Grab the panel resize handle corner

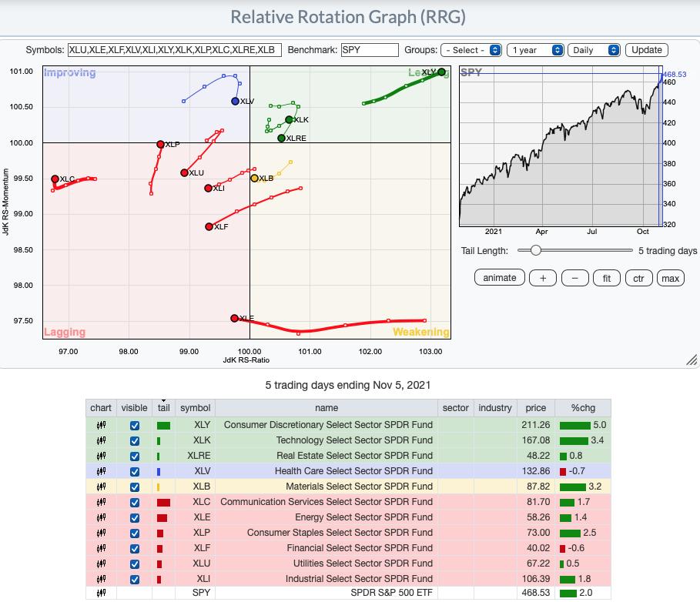(x=692, y=360)
